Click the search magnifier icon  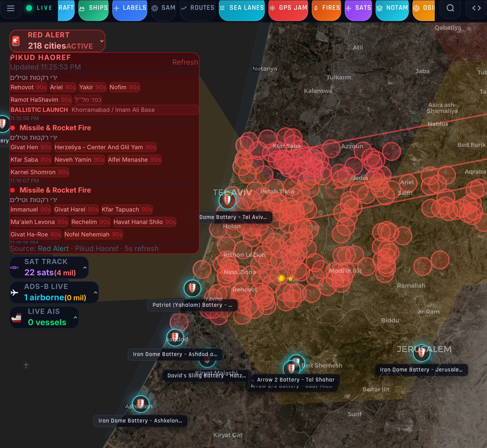[x=450, y=8]
